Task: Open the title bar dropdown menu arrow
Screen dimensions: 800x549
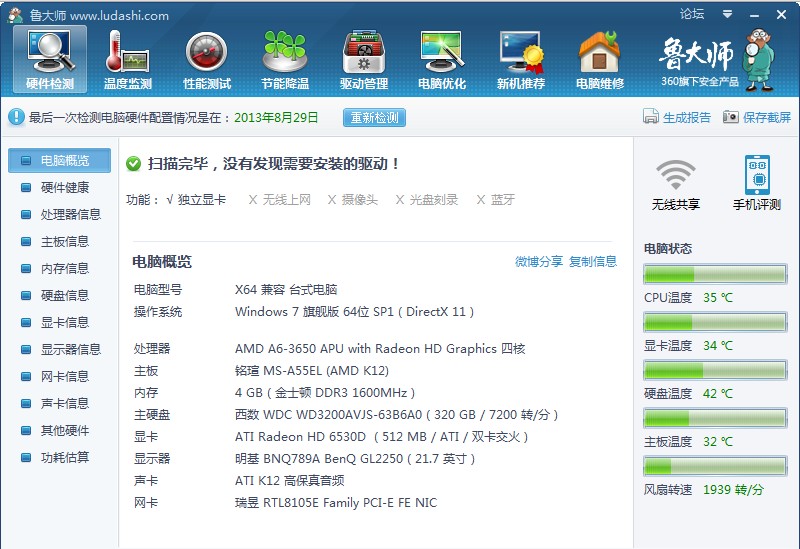Action: click(x=727, y=15)
